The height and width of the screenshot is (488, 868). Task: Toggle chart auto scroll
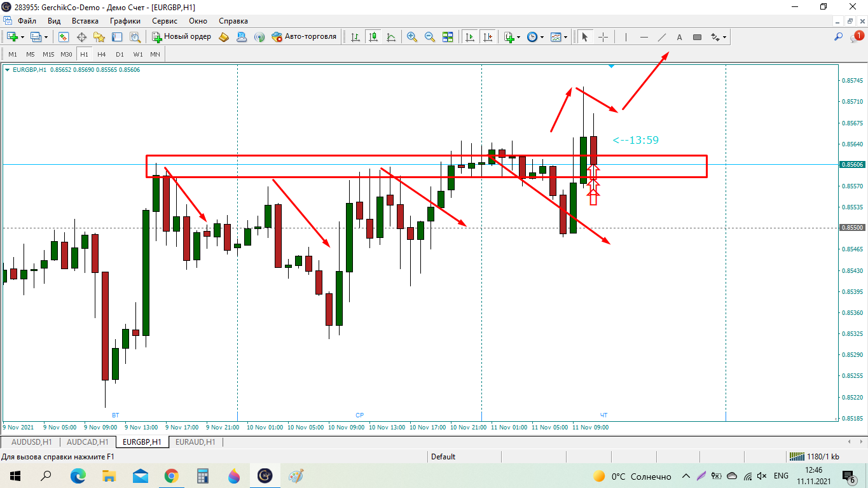tap(470, 37)
